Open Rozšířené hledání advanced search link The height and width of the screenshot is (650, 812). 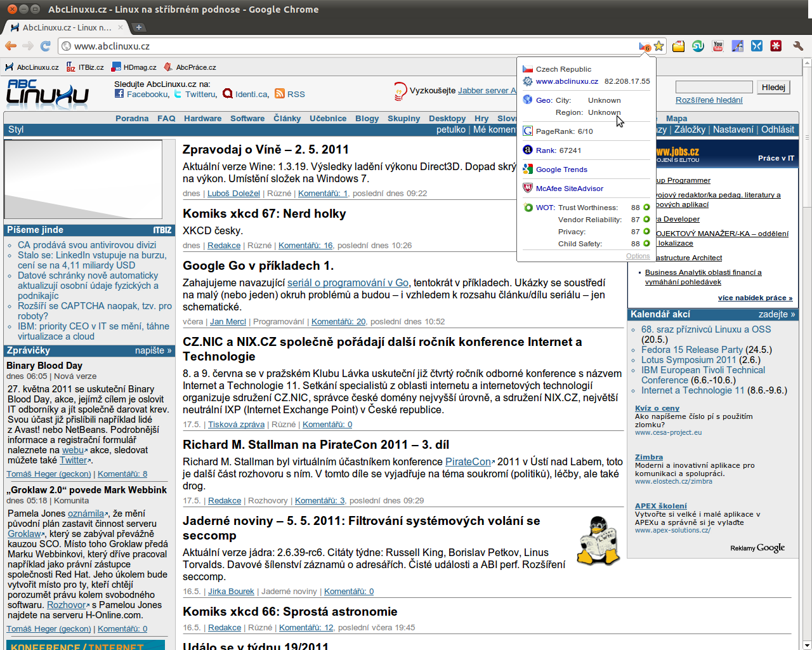point(709,100)
